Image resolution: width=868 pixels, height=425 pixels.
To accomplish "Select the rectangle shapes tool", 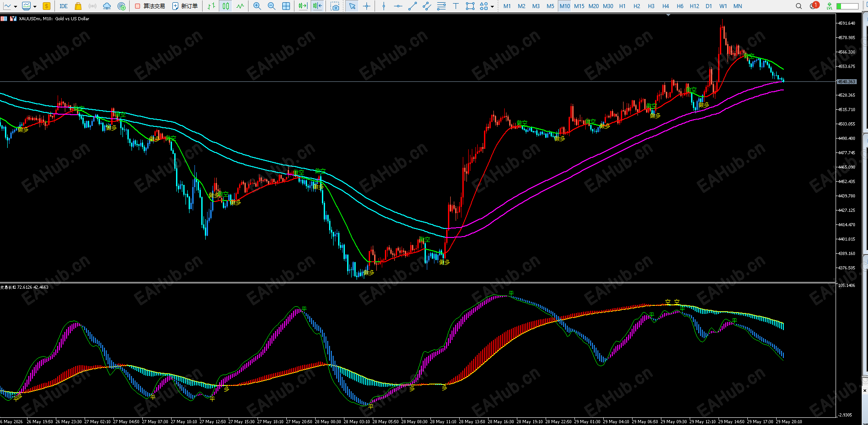I will (470, 6).
